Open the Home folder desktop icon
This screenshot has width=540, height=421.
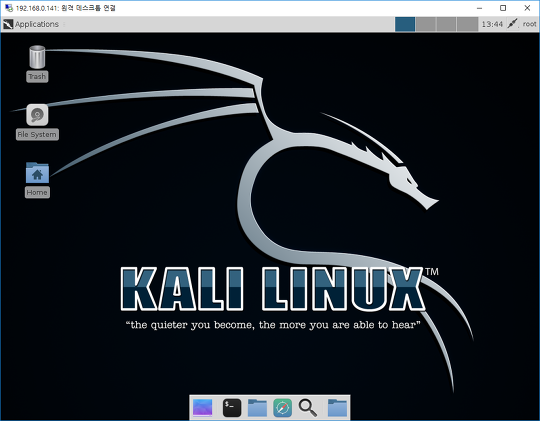click(x=37, y=180)
